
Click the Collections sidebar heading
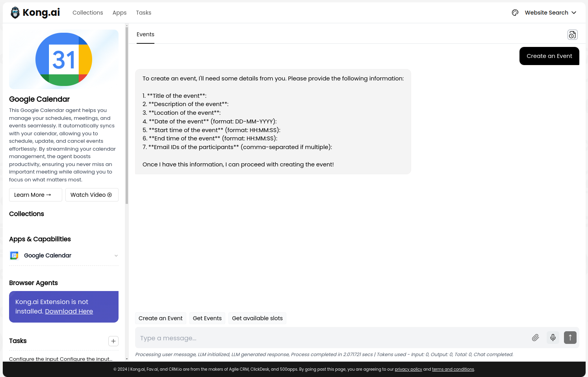tap(26, 214)
